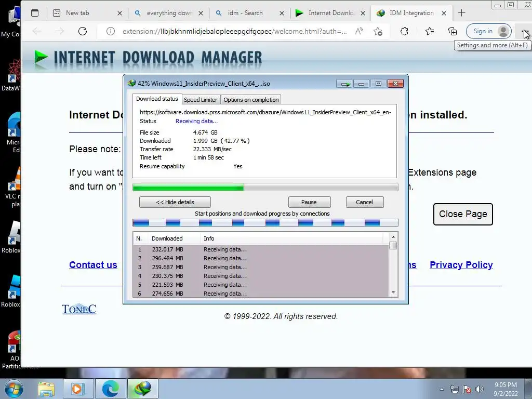The width and height of the screenshot is (532, 399).
Task: Click the network tray icon
Action: 454,389
